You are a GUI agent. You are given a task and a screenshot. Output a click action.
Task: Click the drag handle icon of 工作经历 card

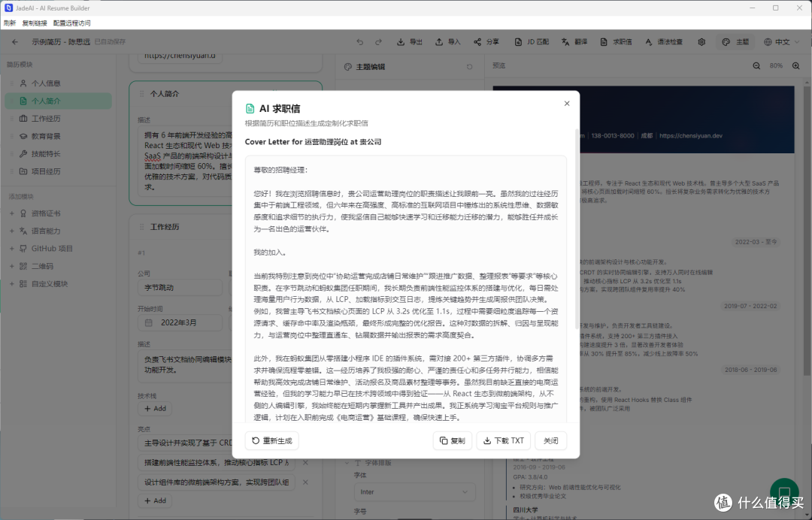point(141,227)
